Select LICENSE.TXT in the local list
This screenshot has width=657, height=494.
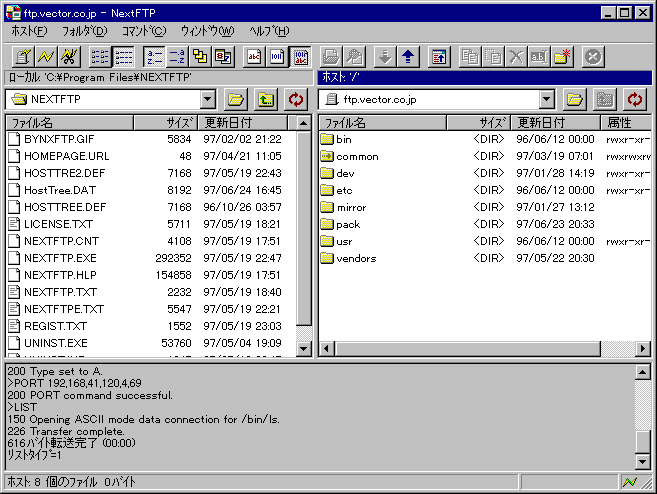pyautogui.click(x=50, y=224)
